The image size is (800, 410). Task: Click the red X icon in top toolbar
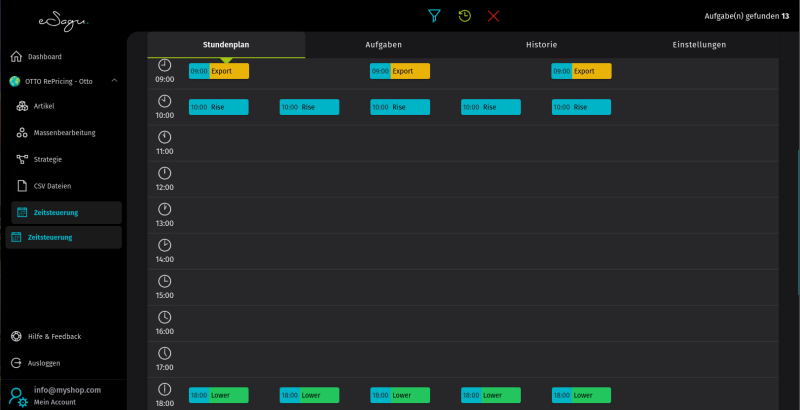point(493,16)
